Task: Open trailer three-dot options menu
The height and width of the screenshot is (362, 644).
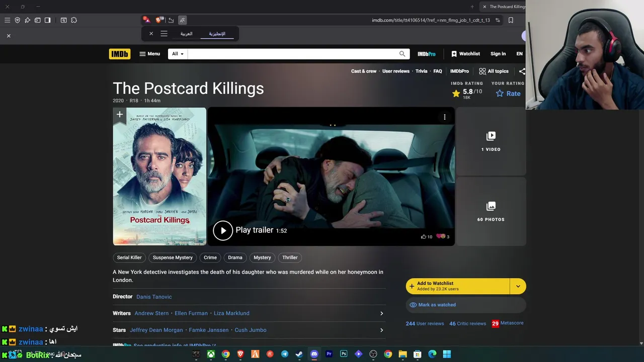Action: (445, 117)
